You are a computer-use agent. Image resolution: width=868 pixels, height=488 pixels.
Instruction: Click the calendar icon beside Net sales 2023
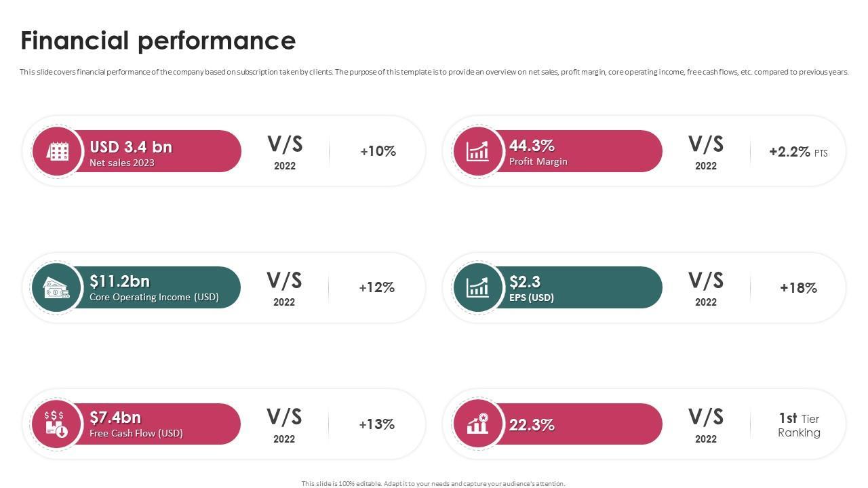point(58,151)
